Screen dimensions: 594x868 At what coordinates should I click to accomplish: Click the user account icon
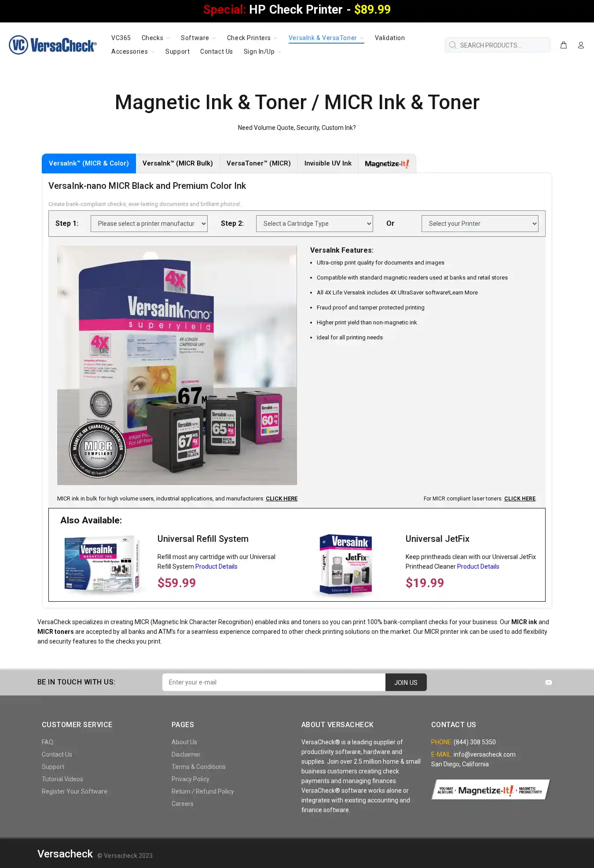581,45
